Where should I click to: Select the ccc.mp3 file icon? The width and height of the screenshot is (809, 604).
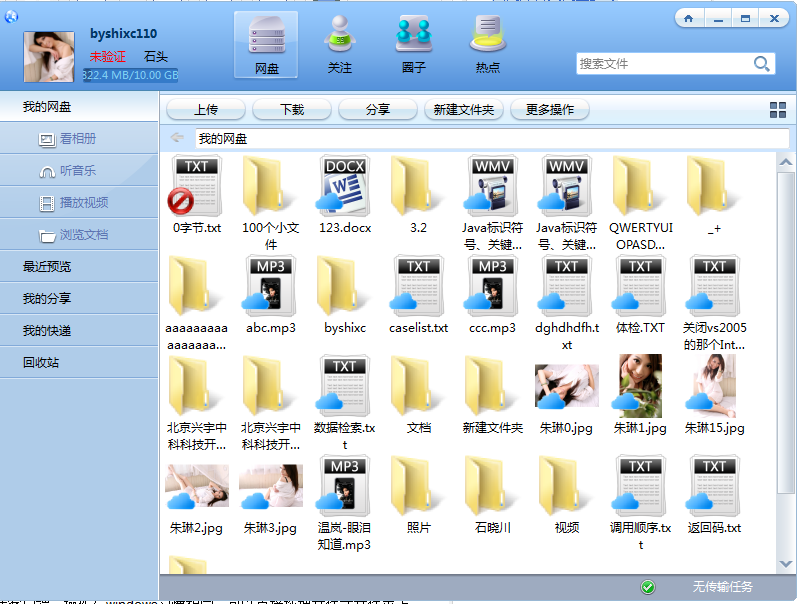coord(491,285)
